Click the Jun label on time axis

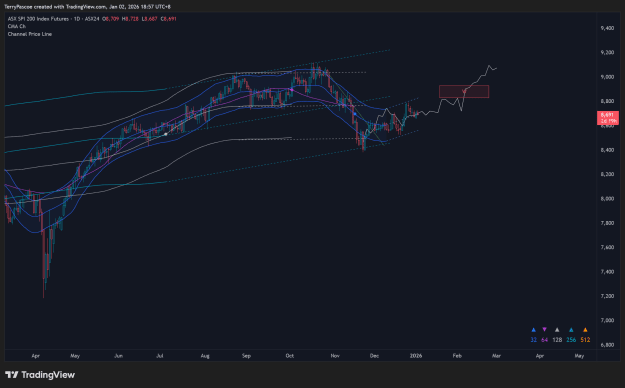click(118, 356)
